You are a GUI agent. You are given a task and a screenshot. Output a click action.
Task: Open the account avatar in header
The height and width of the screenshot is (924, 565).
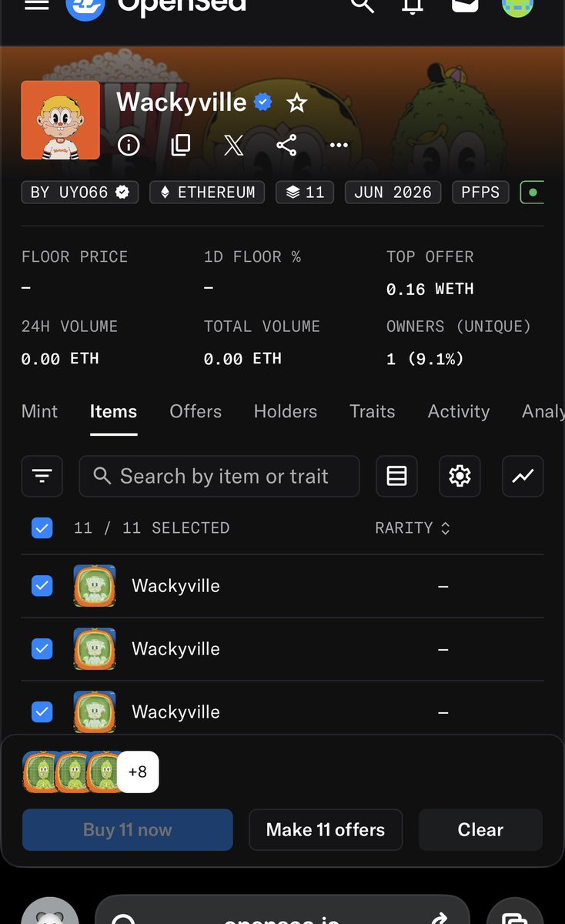(x=517, y=6)
